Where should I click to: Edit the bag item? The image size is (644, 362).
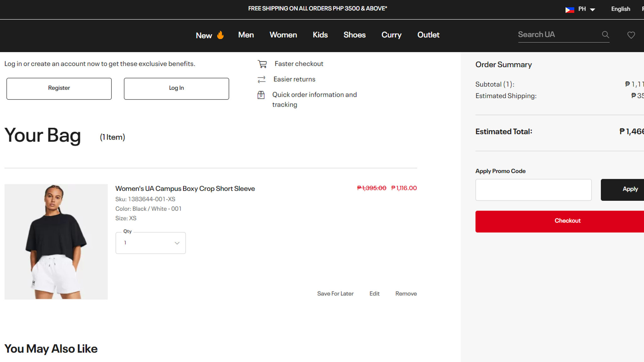[374, 293]
